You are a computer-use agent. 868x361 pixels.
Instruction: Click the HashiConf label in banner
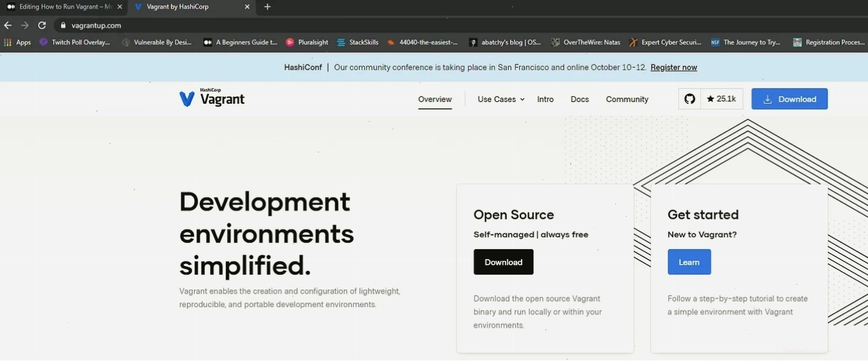[303, 67]
